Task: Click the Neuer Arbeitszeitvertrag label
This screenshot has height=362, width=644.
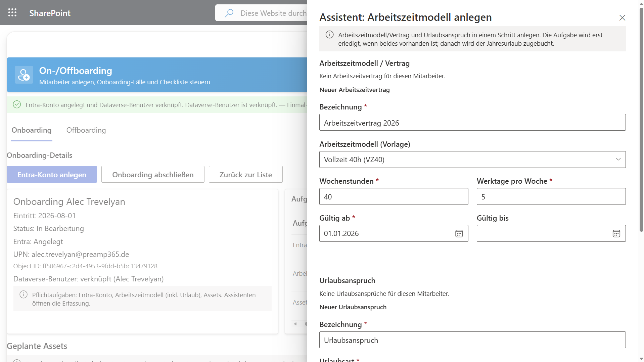Action: (355, 90)
